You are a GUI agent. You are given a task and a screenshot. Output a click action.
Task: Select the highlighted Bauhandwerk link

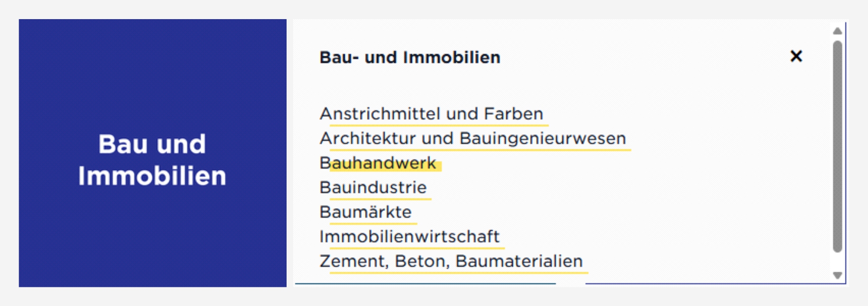coord(377,163)
